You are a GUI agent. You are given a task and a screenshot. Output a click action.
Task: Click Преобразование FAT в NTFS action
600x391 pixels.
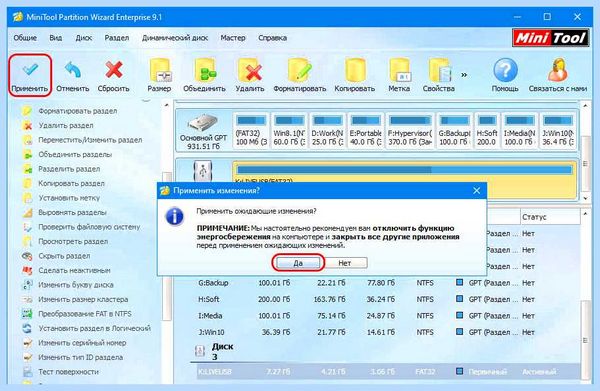(x=85, y=314)
